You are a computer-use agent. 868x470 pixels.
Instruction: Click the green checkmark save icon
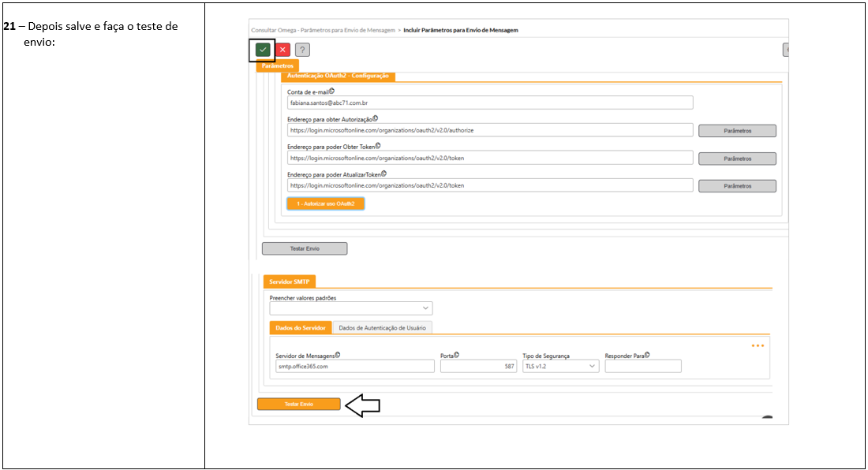click(x=263, y=50)
